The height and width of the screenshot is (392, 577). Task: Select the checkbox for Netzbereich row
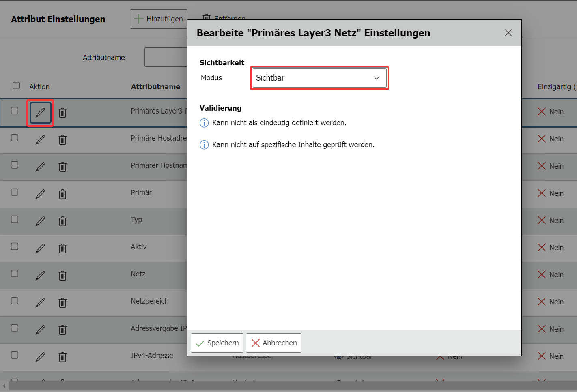(x=15, y=301)
